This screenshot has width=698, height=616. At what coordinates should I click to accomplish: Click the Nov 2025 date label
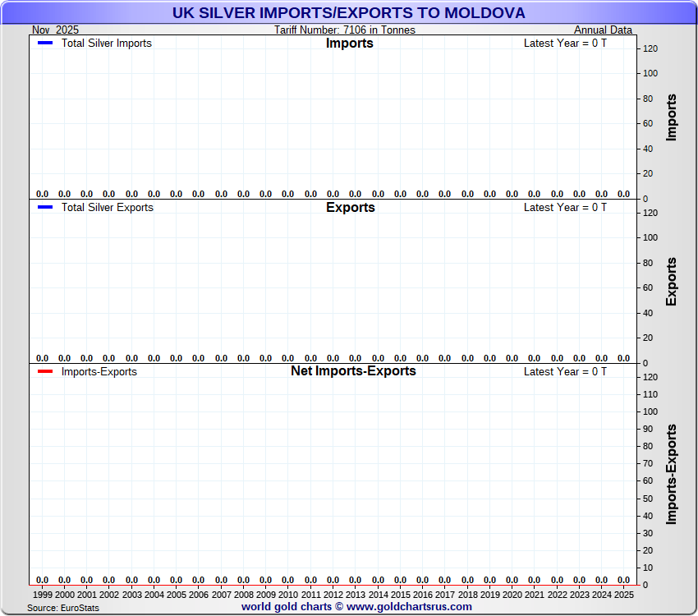click(x=55, y=30)
